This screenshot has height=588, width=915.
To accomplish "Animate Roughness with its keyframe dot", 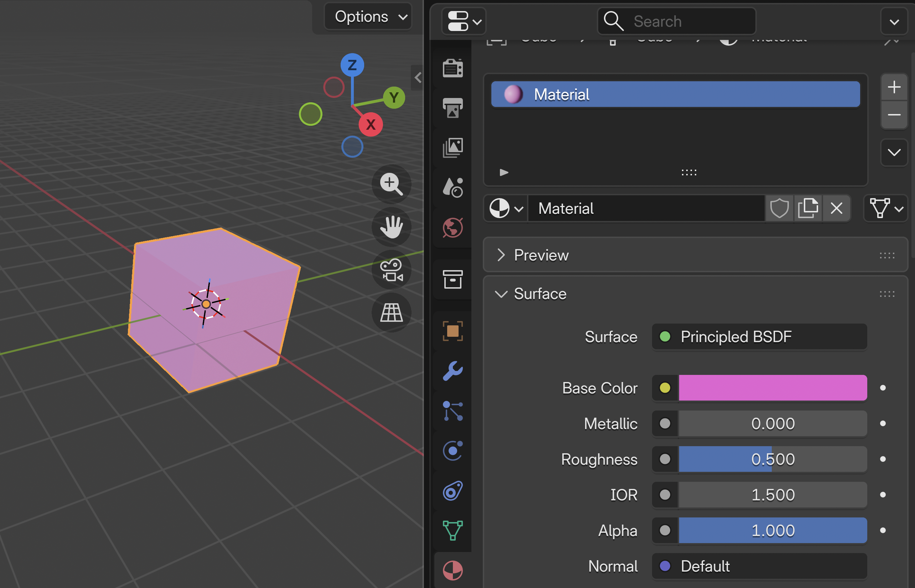I will coord(883,459).
